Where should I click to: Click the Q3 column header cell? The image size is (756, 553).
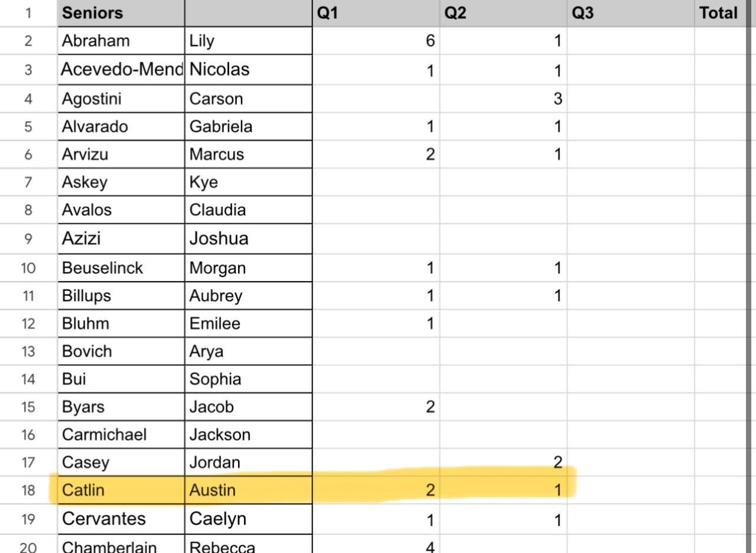(630, 13)
